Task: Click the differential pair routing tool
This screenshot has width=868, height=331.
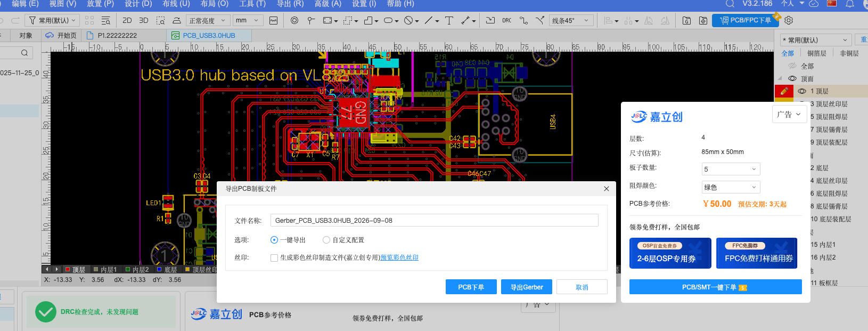Action: tap(540, 20)
